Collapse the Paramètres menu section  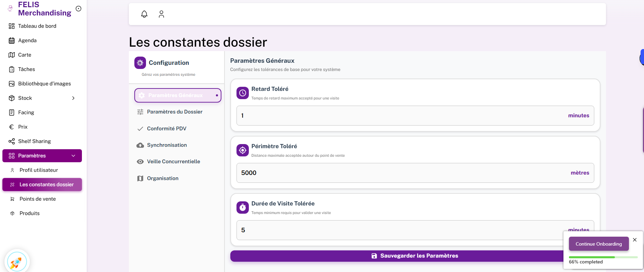pyautogui.click(x=73, y=156)
